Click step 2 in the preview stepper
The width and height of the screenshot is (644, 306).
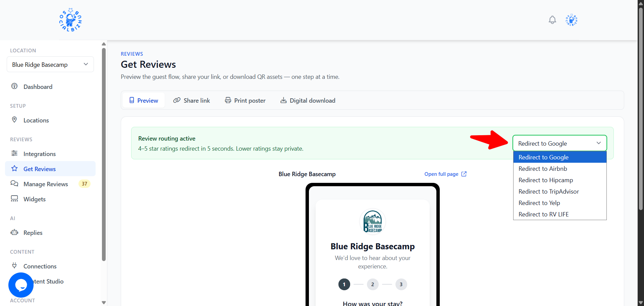(373, 284)
